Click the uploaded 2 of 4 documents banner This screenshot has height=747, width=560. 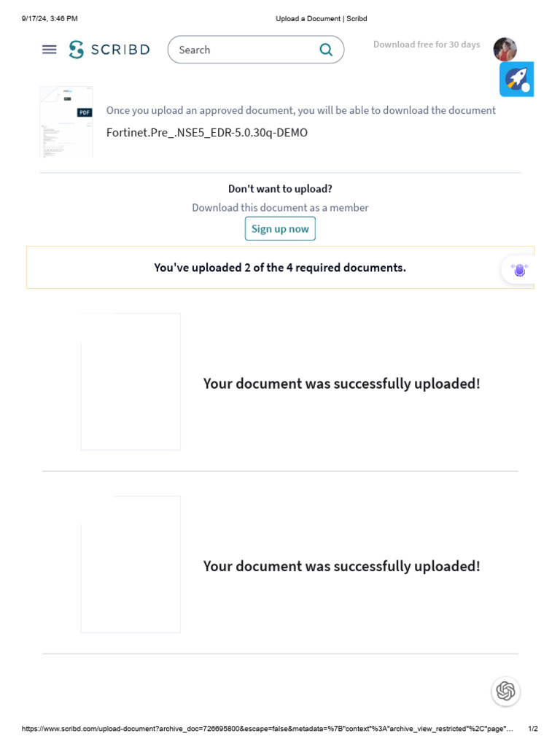click(280, 268)
